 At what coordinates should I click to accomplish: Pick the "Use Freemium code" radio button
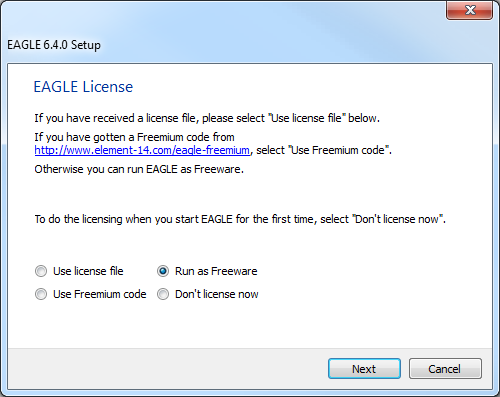pyautogui.click(x=41, y=294)
